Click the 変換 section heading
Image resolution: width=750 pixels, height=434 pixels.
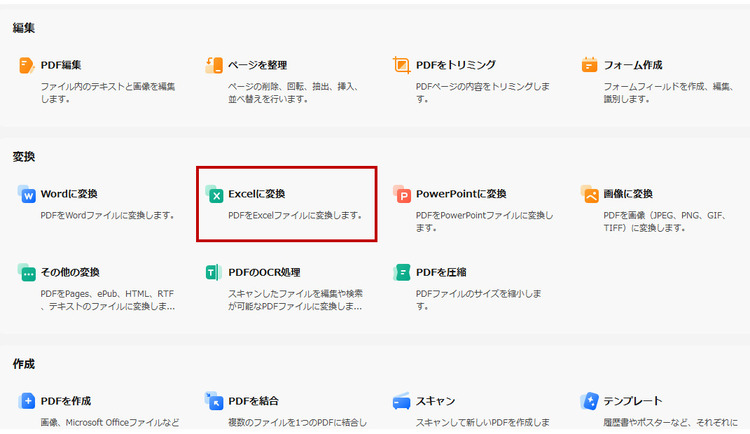click(x=23, y=156)
